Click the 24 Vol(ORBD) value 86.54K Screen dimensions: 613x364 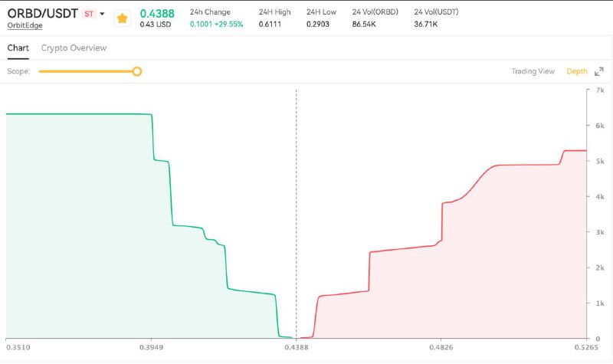pyautogui.click(x=365, y=25)
